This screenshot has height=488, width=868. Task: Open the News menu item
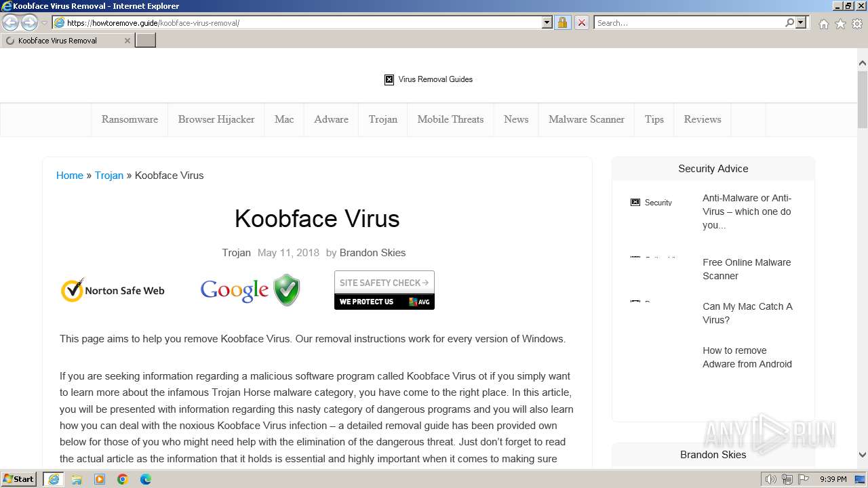tap(516, 119)
